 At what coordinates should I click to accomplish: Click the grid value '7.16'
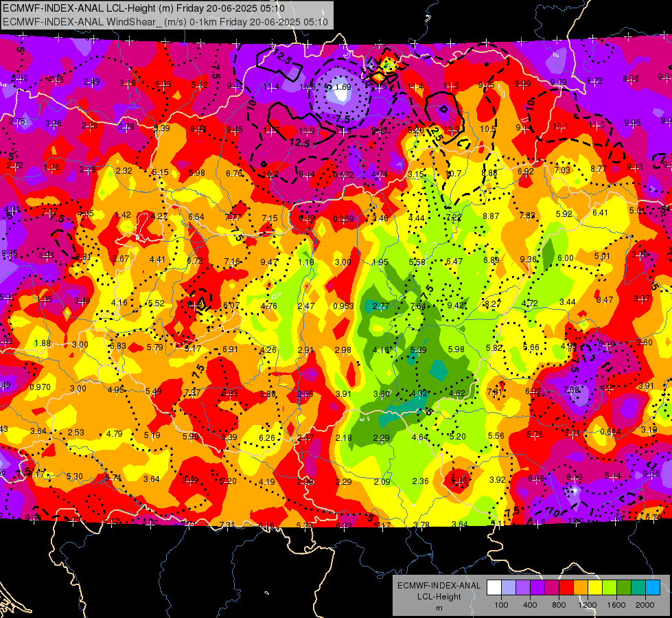tap(232, 261)
